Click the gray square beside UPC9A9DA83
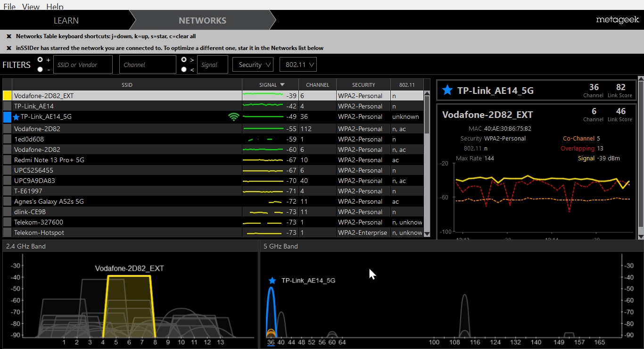The image size is (644, 349). tap(7, 181)
